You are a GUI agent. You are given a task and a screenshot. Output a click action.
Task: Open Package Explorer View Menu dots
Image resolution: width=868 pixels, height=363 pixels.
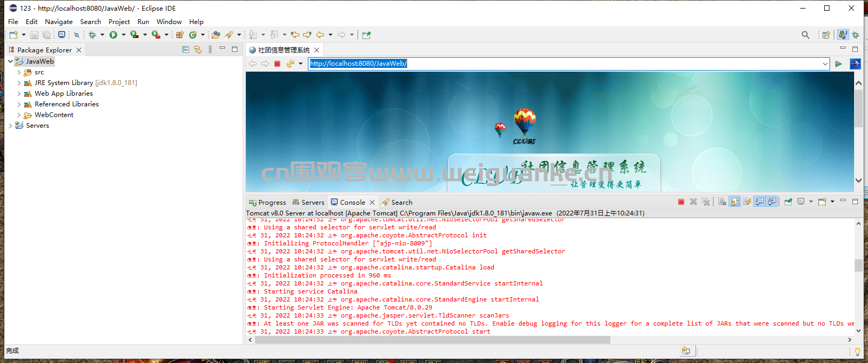210,50
